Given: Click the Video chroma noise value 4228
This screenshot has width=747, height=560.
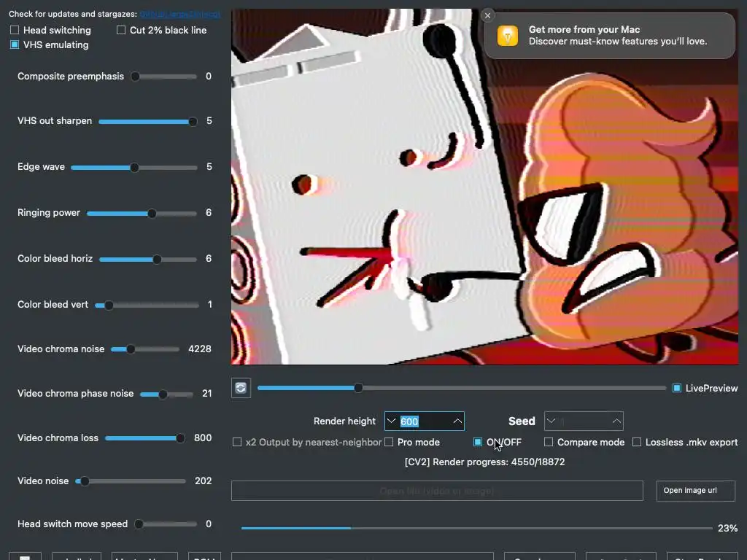Looking at the screenshot, I should [200, 349].
